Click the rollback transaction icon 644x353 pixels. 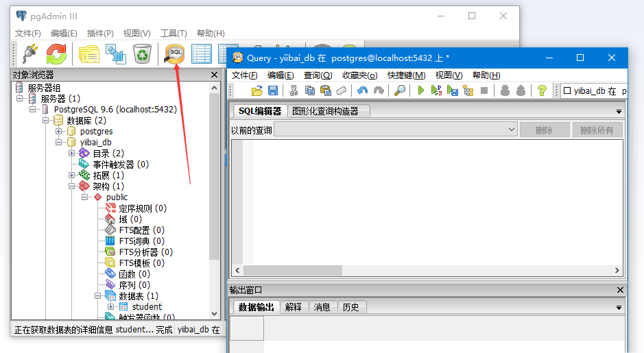521,90
